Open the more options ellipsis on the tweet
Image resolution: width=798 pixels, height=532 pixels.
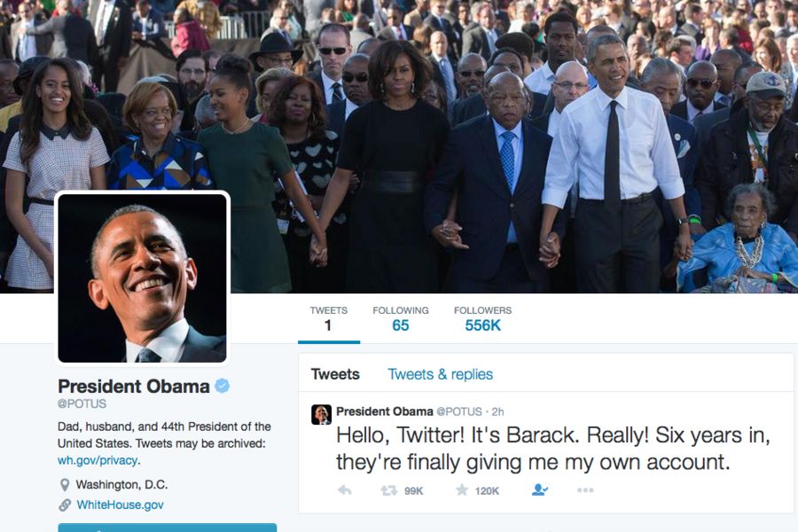pos(585,490)
